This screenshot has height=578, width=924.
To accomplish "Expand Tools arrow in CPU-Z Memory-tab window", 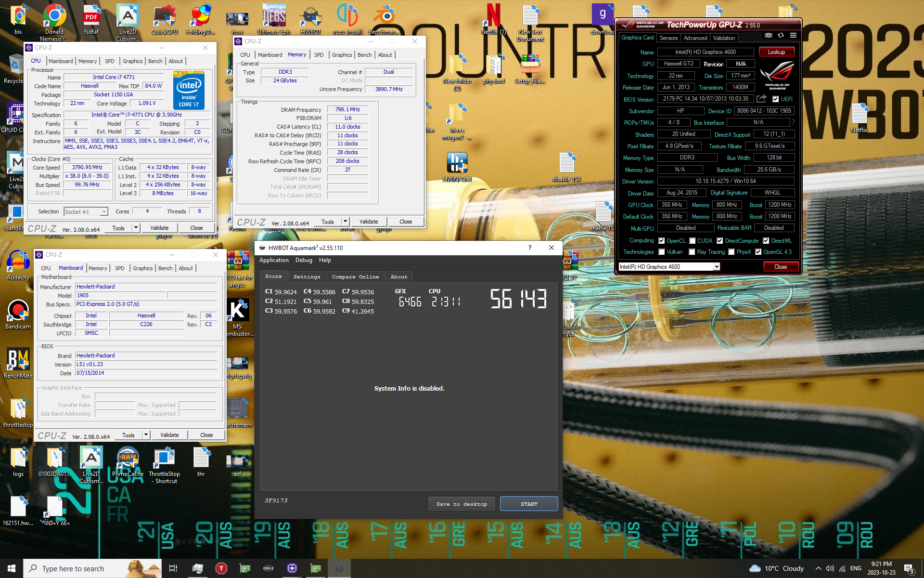I will point(345,222).
